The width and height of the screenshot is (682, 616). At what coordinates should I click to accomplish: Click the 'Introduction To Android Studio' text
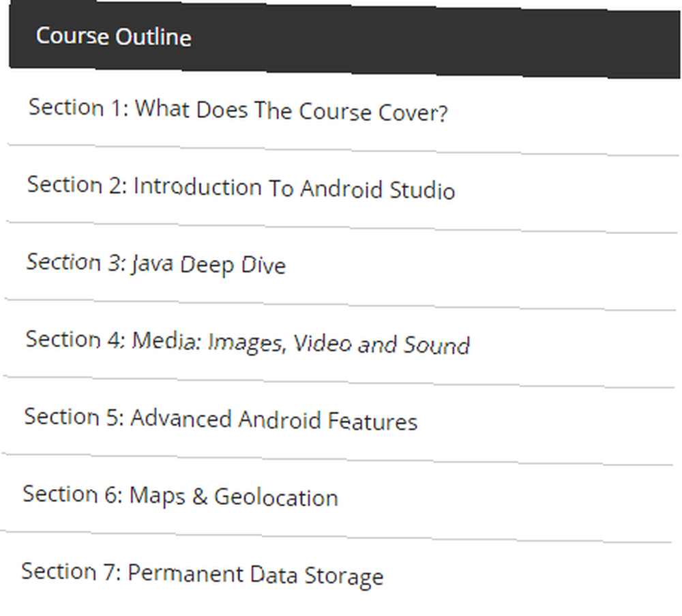295,189
